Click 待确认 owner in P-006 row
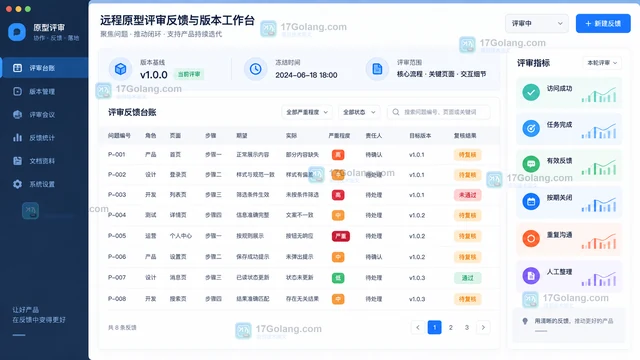The height and width of the screenshot is (360, 640). [x=373, y=257]
